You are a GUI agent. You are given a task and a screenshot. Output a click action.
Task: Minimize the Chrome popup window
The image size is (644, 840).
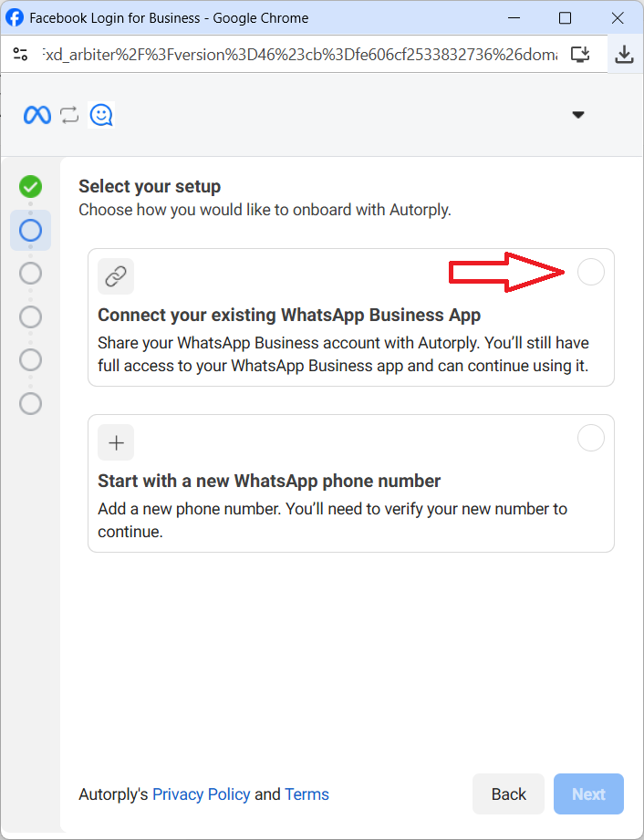(514, 17)
